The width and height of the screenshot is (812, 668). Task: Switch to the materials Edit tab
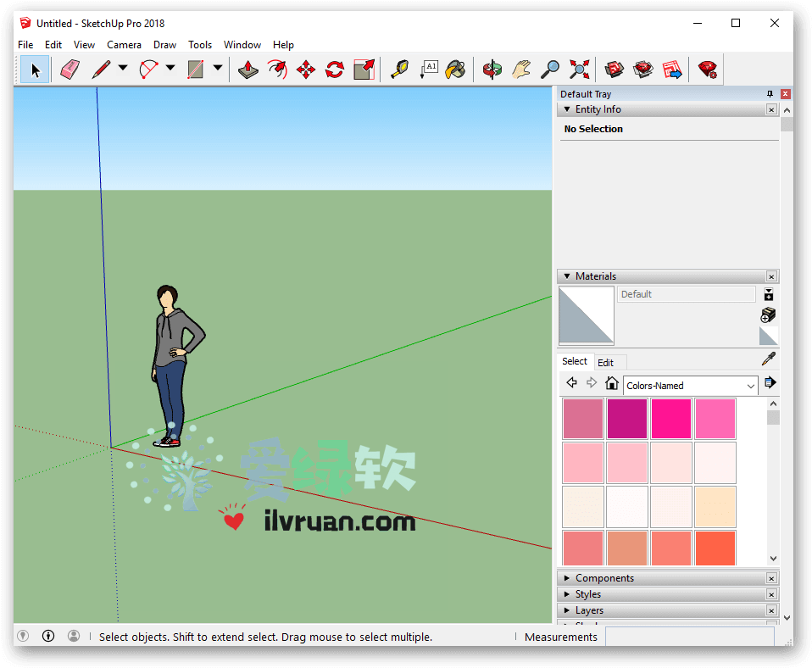tap(605, 363)
